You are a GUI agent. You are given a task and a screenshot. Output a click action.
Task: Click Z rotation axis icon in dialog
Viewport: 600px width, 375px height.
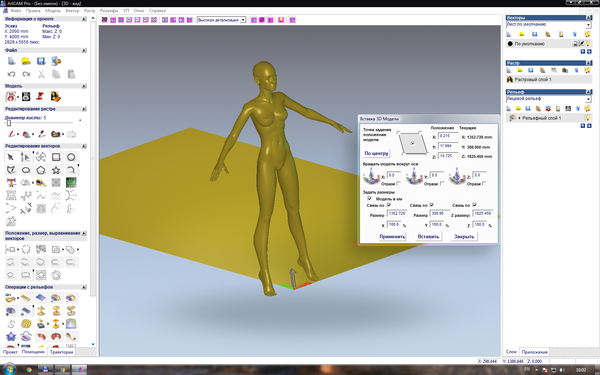pyautogui.click(x=457, y=176)
